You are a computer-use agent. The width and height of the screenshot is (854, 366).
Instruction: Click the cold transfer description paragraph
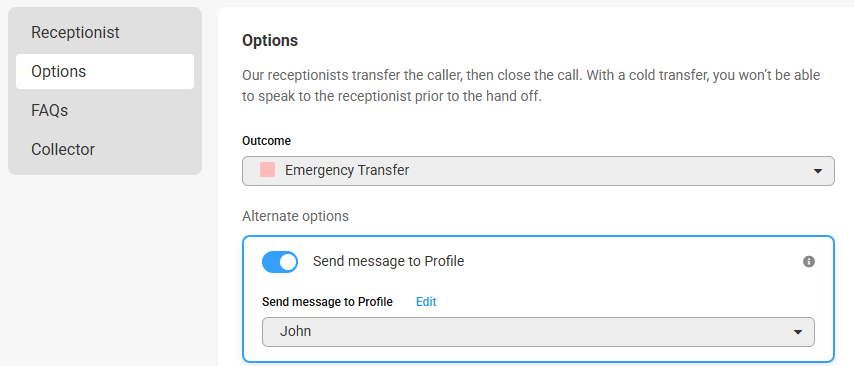(531, 86)
